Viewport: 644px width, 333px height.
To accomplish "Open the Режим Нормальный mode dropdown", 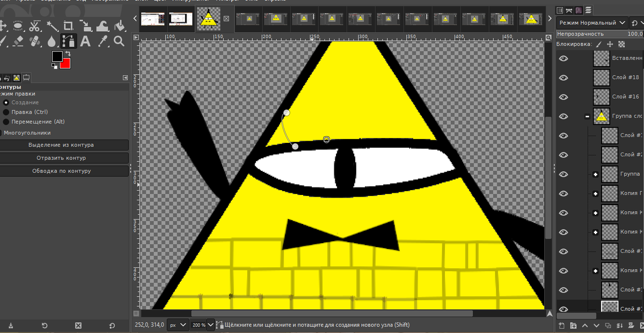I will coord(592,23).
